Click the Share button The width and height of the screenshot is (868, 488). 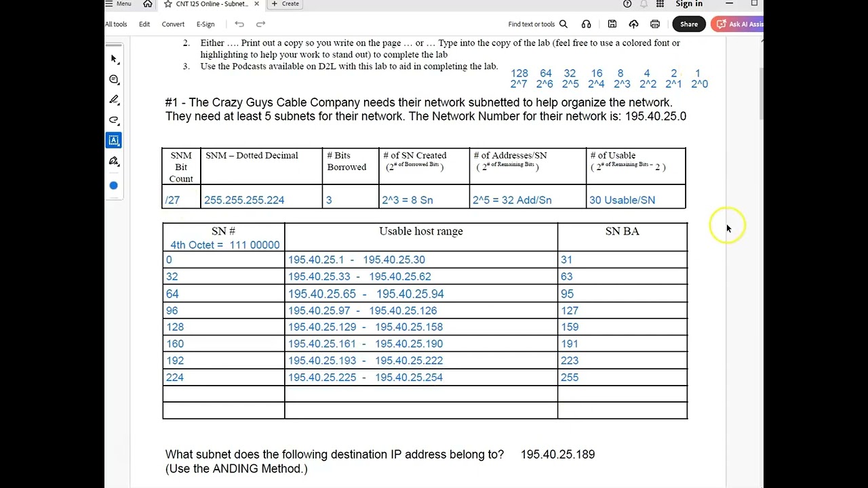[x=689, y=24]
